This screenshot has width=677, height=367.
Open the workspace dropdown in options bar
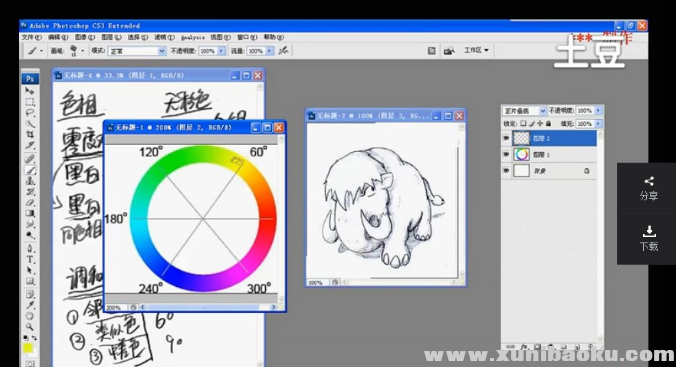click(476, 51)
